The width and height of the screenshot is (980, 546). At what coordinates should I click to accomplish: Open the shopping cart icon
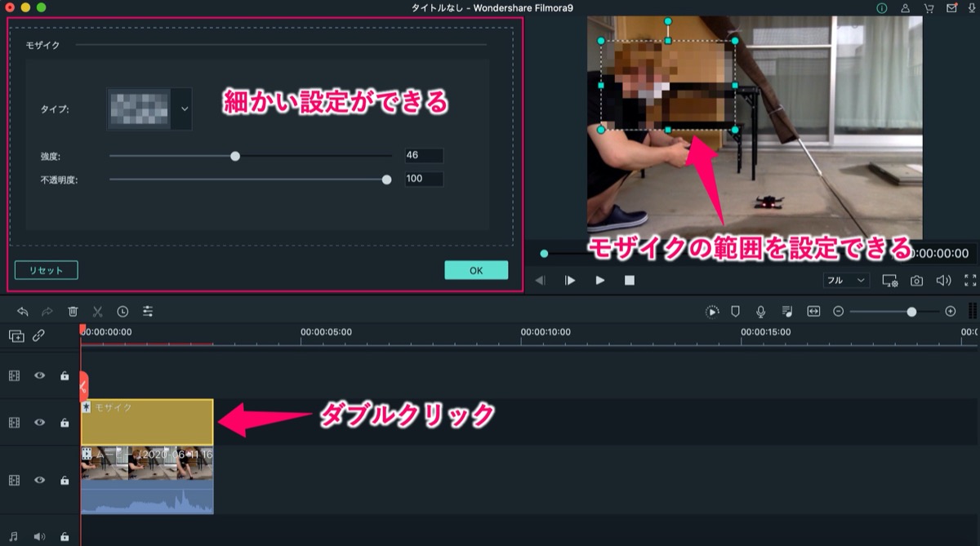tap(929, 7)
